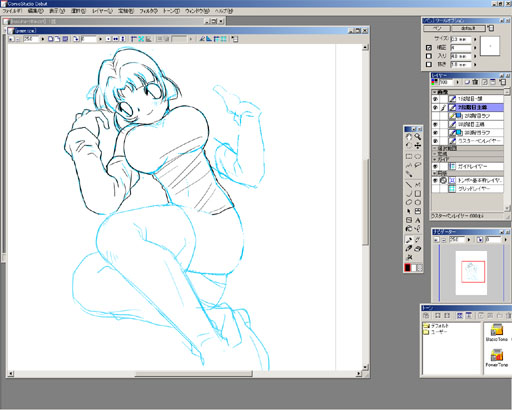Viewport: 512px width, 410px height.
Task: Select the Fill bucket tool
Action: tap(409, 229)
